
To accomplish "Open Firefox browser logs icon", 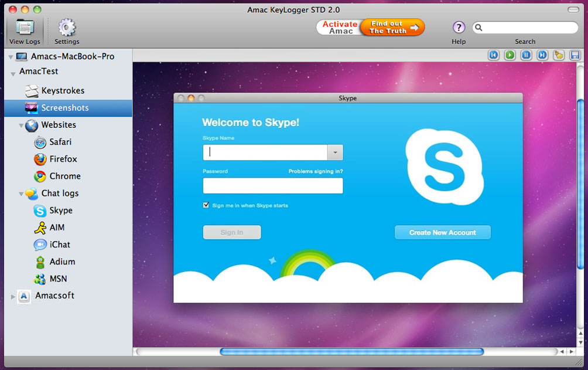I will pos(40,159).
